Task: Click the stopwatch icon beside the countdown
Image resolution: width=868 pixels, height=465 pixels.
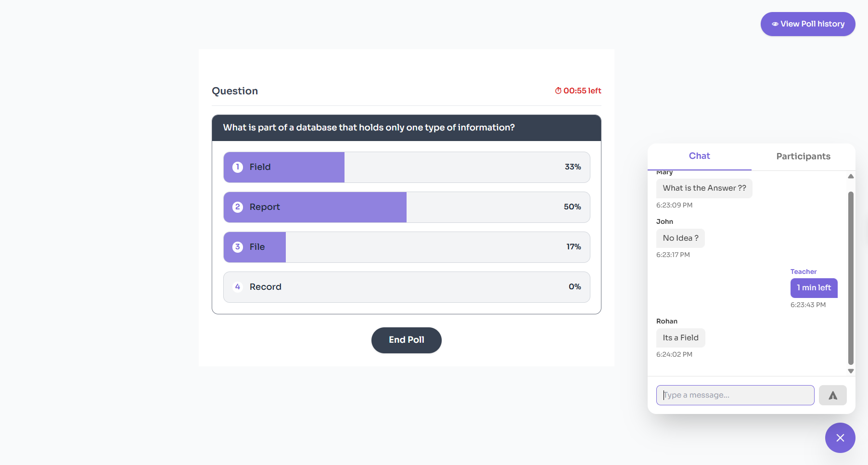Action: click(558, 90)
